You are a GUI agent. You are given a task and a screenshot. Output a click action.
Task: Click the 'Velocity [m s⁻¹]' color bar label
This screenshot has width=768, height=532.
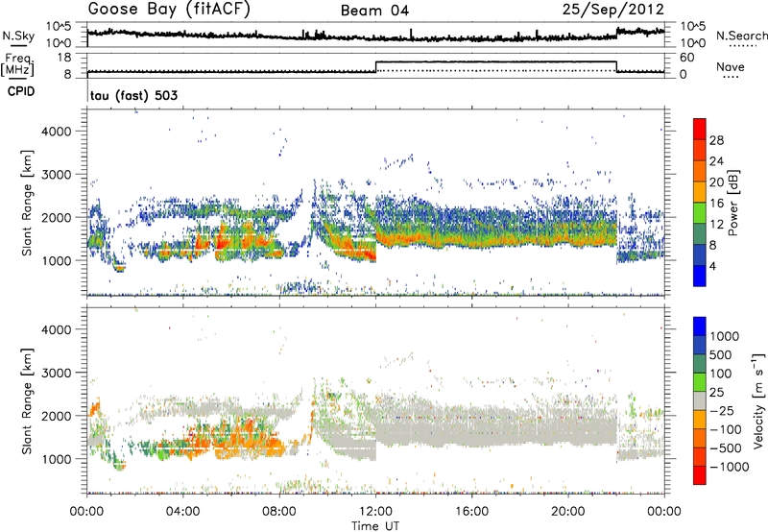pos(758,400)
